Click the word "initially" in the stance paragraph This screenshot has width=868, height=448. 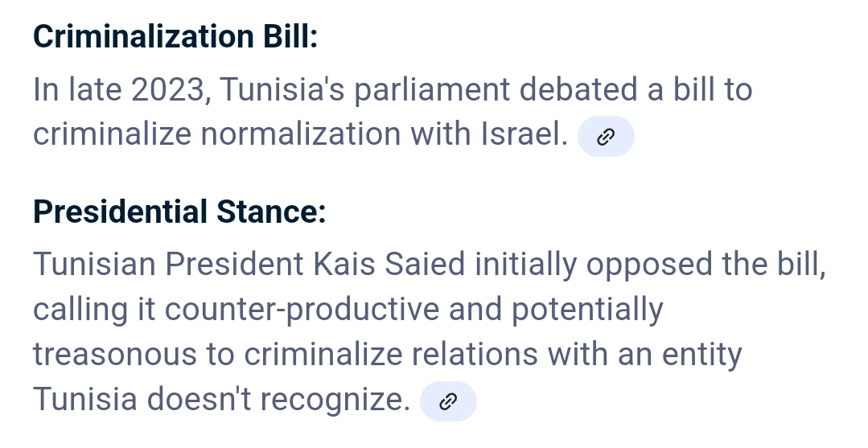(525, 265)
